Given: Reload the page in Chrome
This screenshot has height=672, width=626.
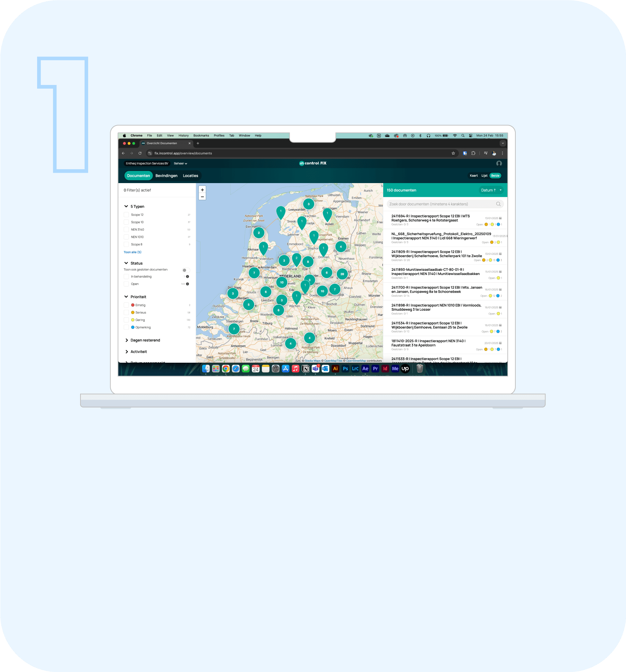Looking at the screenshot, I should (140, 153).
